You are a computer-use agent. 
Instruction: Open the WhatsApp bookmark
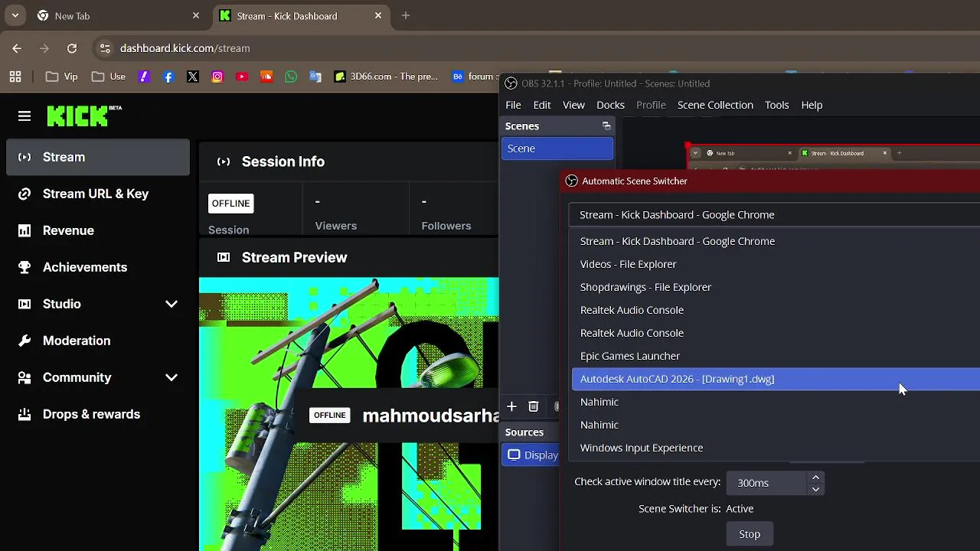tap(291, 77)
